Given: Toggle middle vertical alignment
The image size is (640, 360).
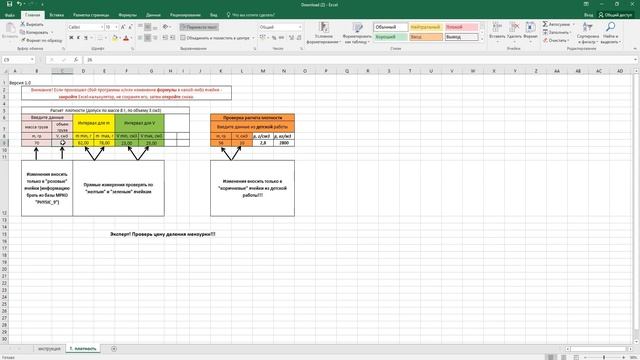Looking at the screenshot, I should click(147, 27).
